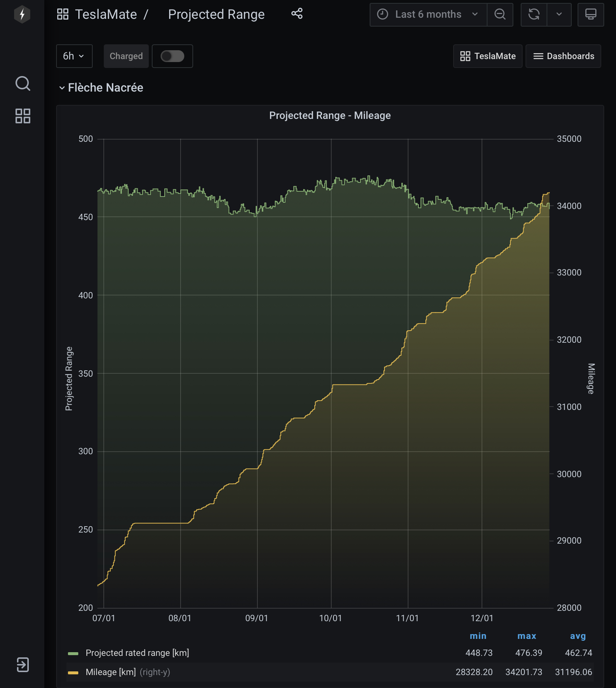Click the sign-in icon in the sidebar

[x=23, y=664]
